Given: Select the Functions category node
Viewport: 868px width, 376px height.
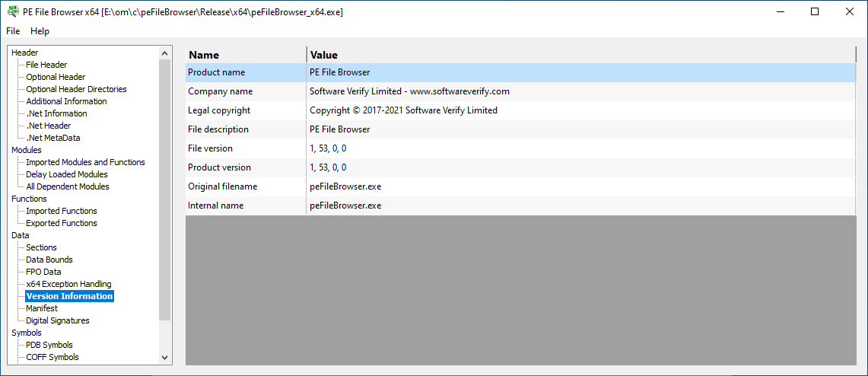Looking at the screenshot, I should pyautogui.click(x=29, y=199).
